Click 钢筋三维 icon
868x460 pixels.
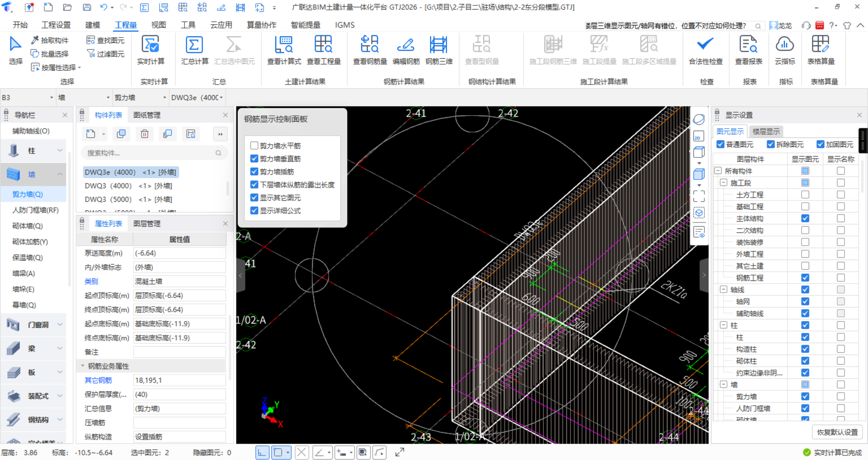[x=439, y=45]
